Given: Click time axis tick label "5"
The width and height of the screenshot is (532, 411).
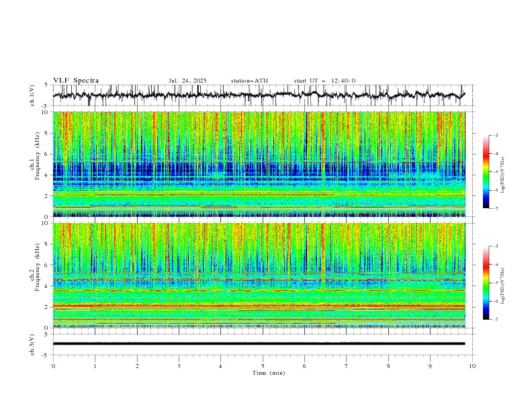Looking at the screenshot, I should pyautogui.click(x=263, y=366).
